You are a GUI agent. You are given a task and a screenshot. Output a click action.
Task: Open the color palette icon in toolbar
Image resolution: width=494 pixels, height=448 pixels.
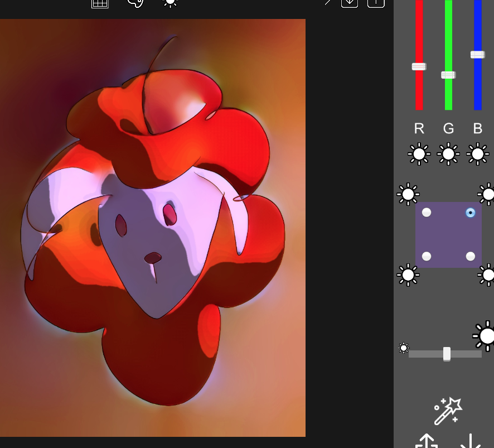click(x=135, y=3)
